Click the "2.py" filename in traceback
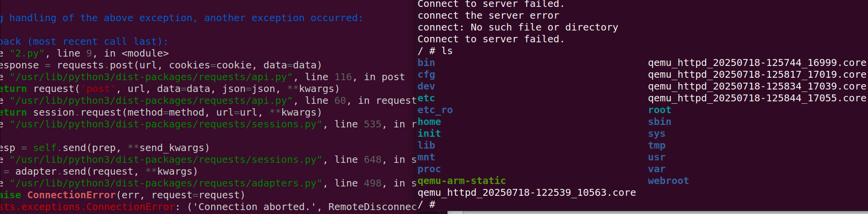The width and height of the screenshot is (868, 214). coord(27,54)
